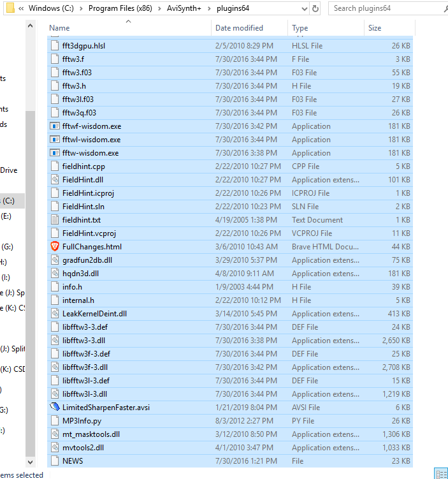Screen dimensions: 448x479
Task: Navigate to Program Files (x86) breadcrumb
Action: pos(120,8)
